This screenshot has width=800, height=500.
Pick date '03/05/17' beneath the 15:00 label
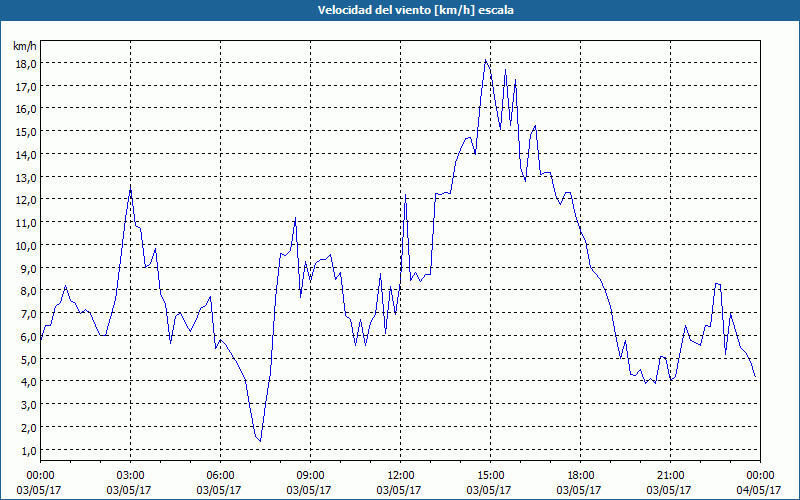click(489, 490)
